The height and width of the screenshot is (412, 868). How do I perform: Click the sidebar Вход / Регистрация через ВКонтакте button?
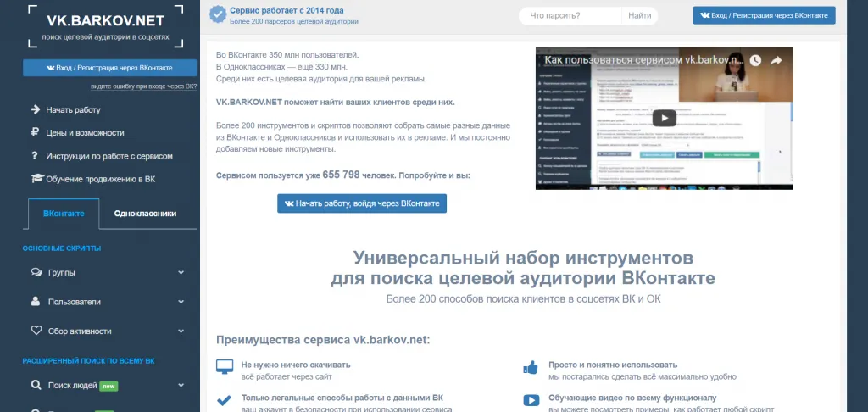[x=109, y=68]
